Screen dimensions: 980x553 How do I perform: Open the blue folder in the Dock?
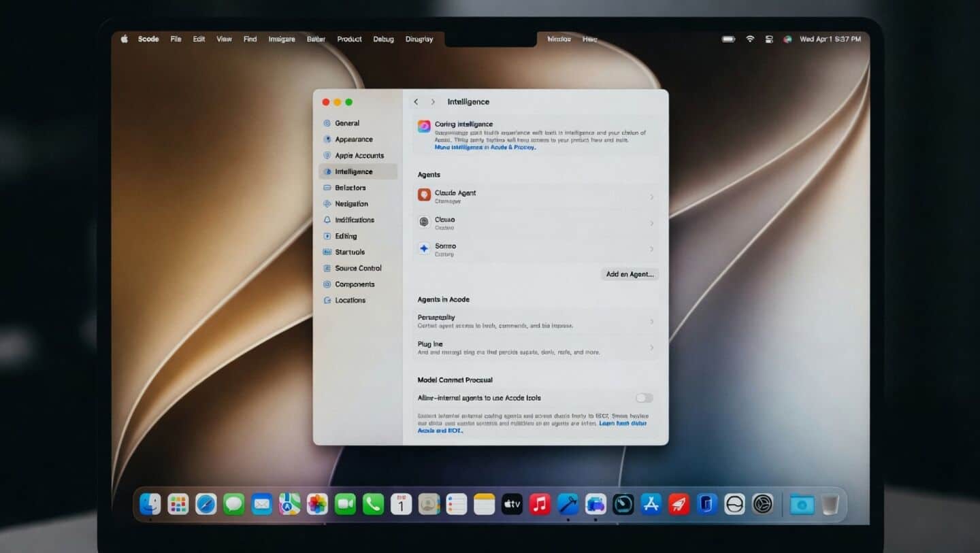point(802,504)
